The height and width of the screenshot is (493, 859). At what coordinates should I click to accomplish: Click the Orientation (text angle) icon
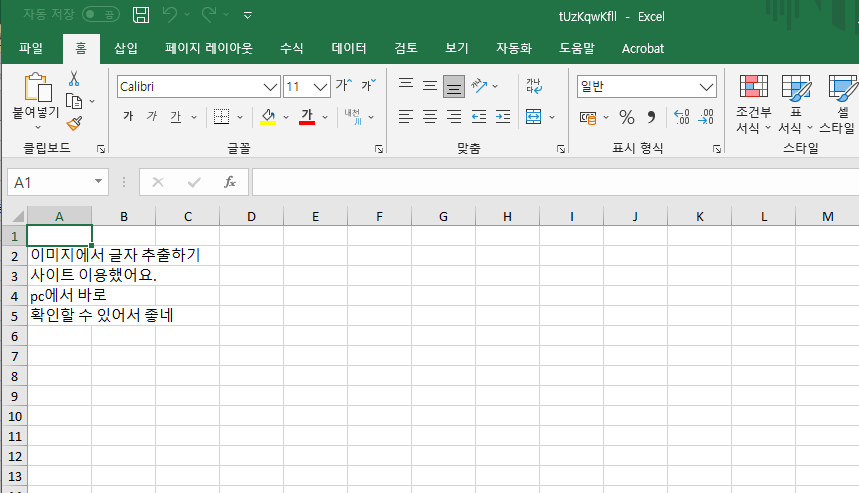[x=479, y=86]
